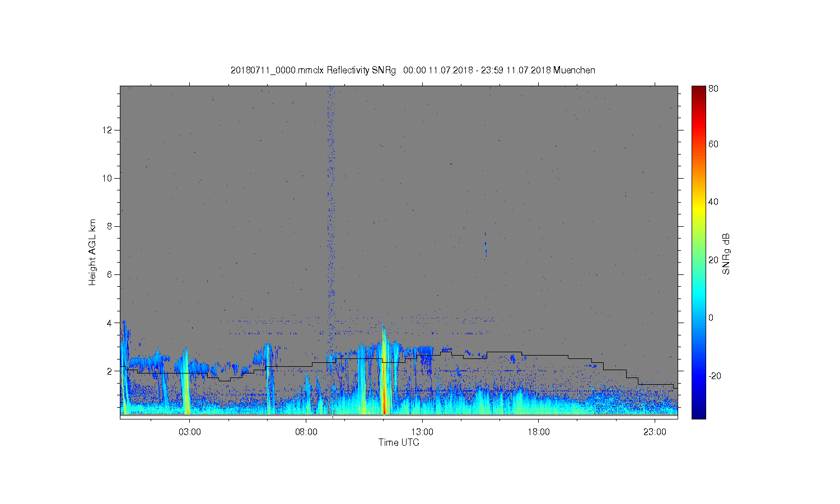This screenshot has width=840, height=504.
Task: Click the colorbar value 40
Action: [x=713, y=202]
